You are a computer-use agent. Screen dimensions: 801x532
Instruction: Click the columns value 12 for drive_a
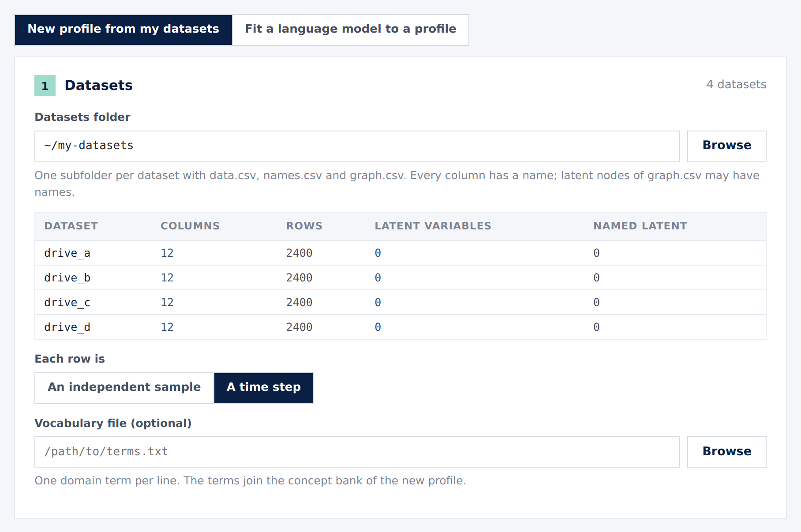coord(167,253)
